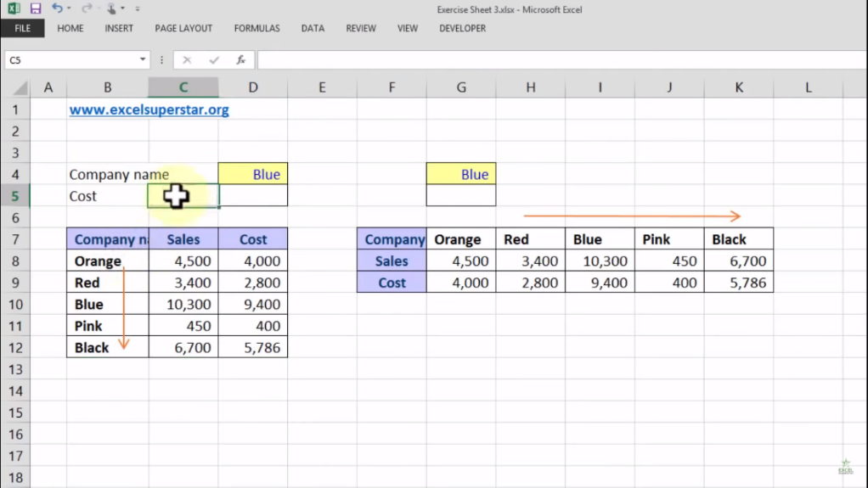Switch to the INSERT ribbon tab

tap(119, 28)
